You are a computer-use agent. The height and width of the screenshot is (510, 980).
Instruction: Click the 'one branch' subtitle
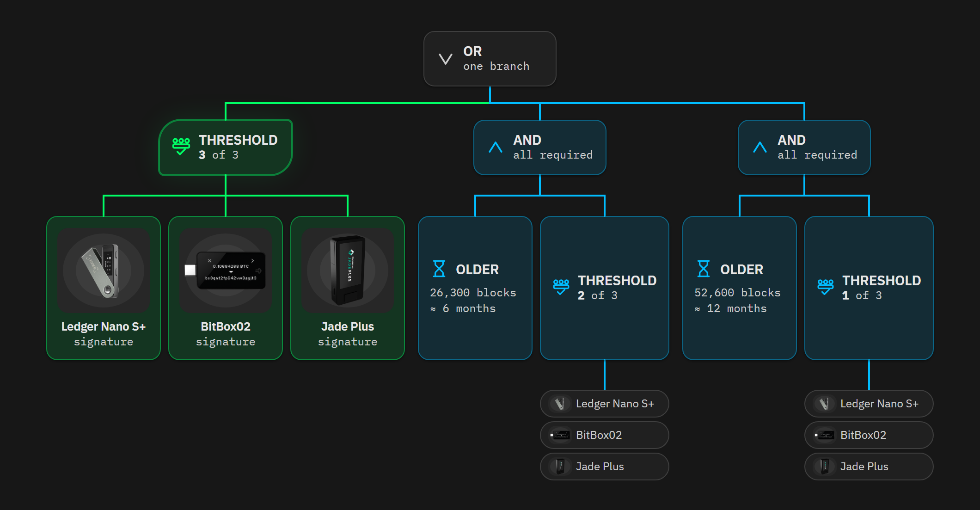(x=496, y=66)
